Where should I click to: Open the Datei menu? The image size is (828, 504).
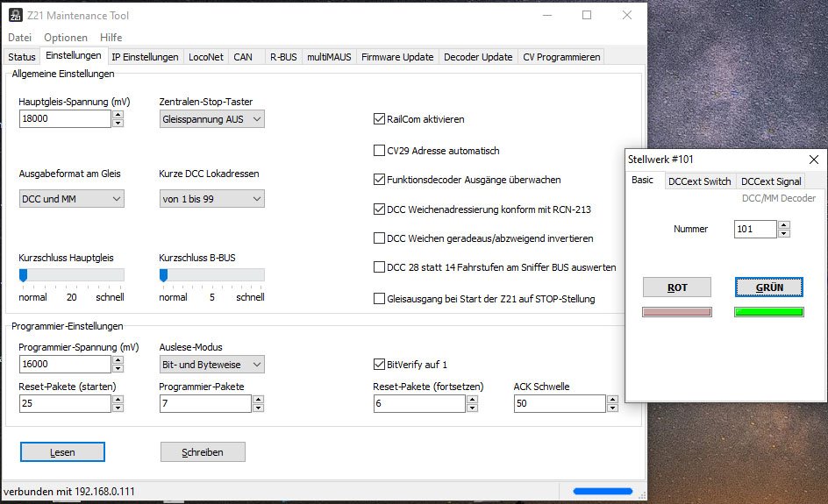click(x=19, y=38)
